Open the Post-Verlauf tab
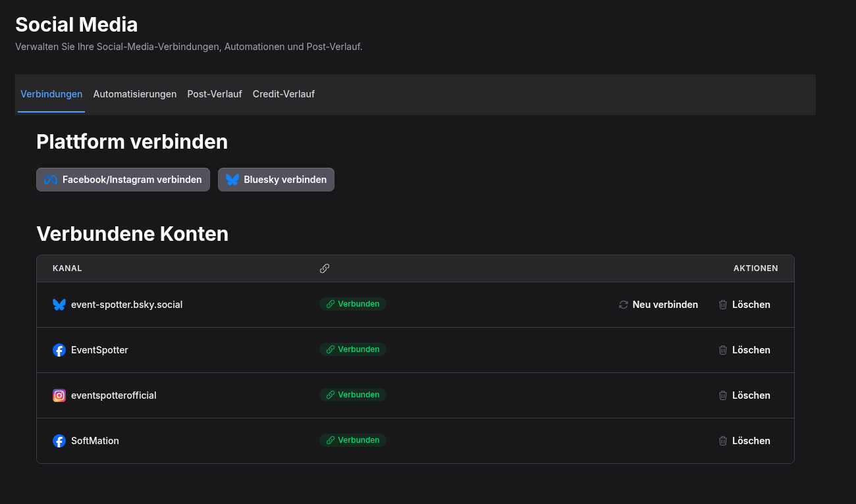Screen dimensions: 856x504 pyautogui.click(x=215, y=93)
